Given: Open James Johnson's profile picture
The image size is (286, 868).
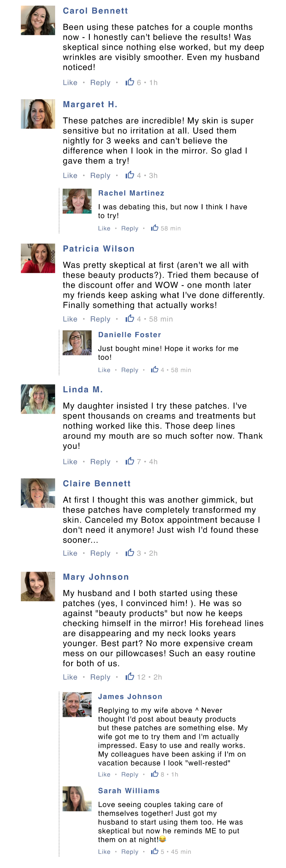Looking at the screenshot, I should [x=77, y=704].
